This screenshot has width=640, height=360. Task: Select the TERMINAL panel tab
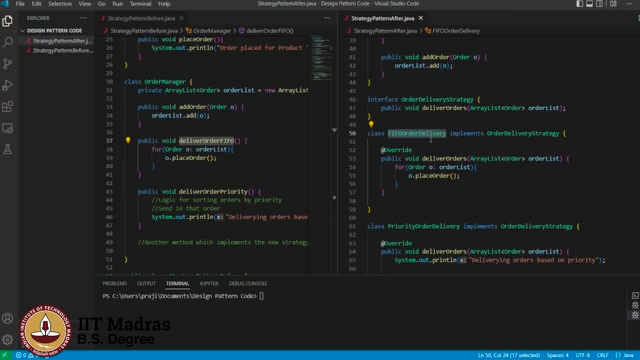coord(178,283)
